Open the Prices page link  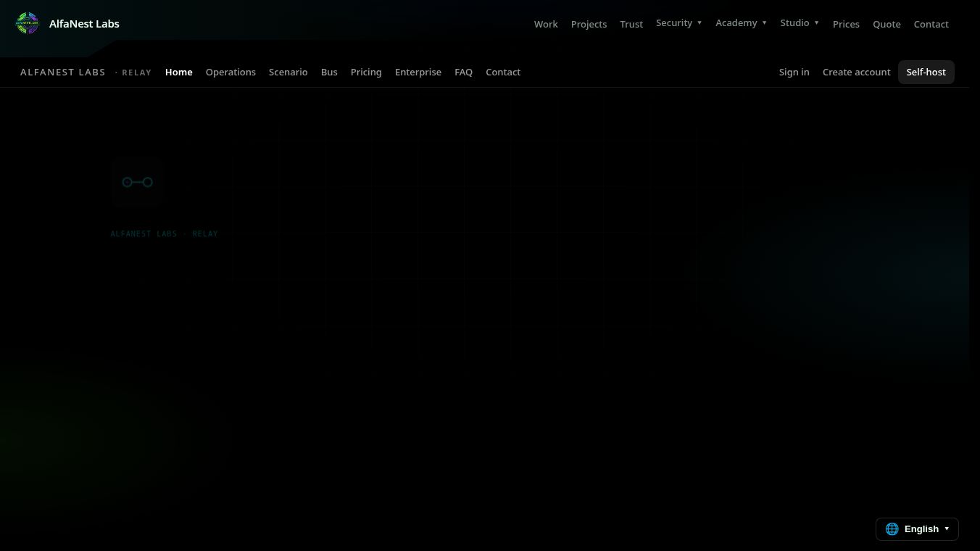point(846,24)
